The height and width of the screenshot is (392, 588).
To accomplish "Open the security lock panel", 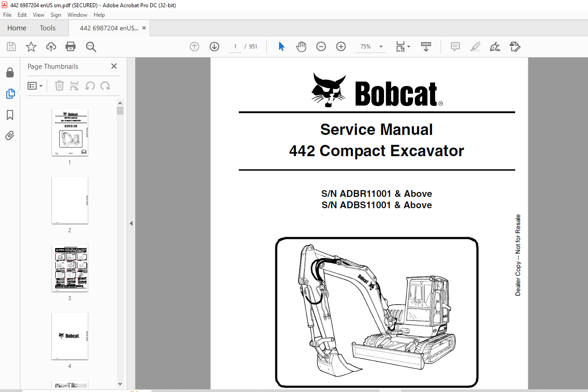I will tap(10, 72).
